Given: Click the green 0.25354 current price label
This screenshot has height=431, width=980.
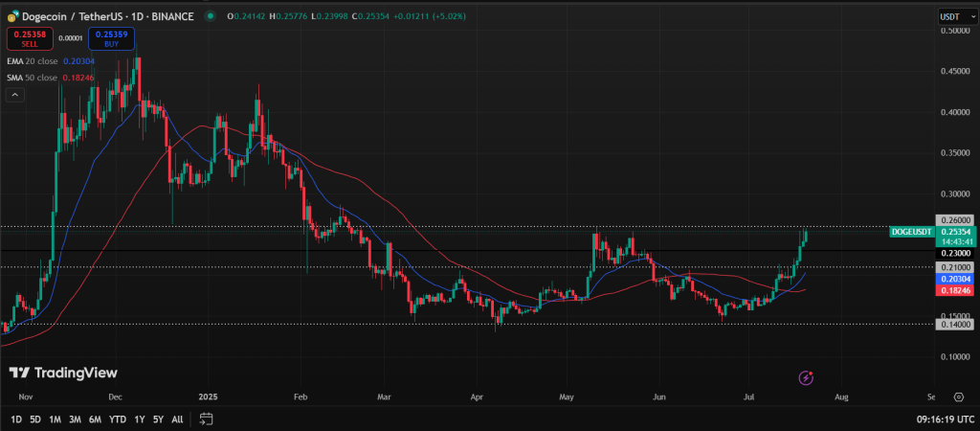Looking at the screenshot, I should (x=956, y=237).
